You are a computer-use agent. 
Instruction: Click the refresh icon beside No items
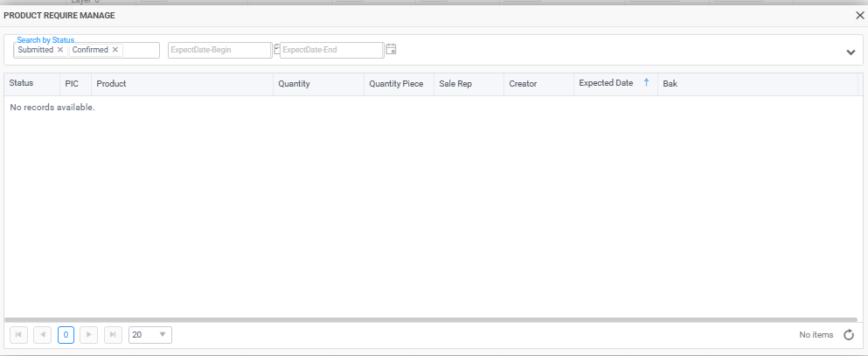click(x=848, y=335)
